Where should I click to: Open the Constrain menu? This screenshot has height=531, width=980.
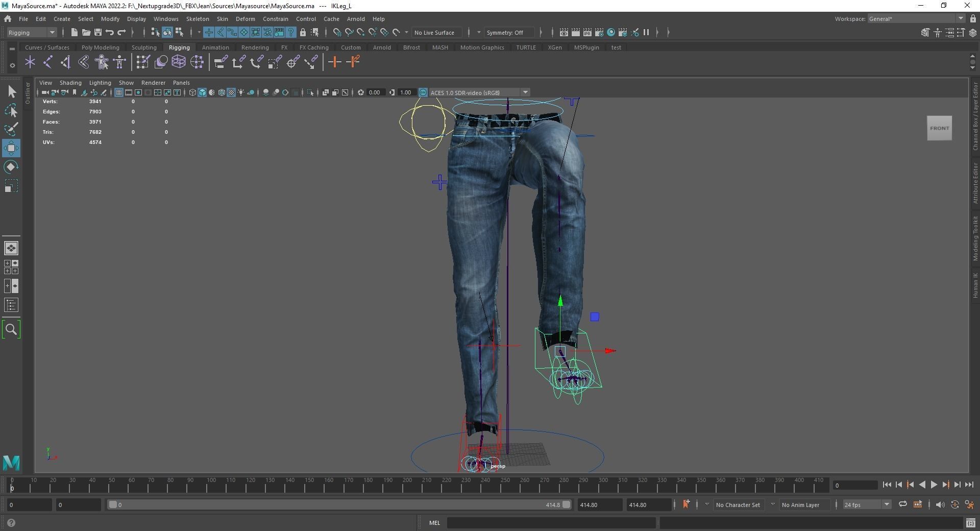276,19
